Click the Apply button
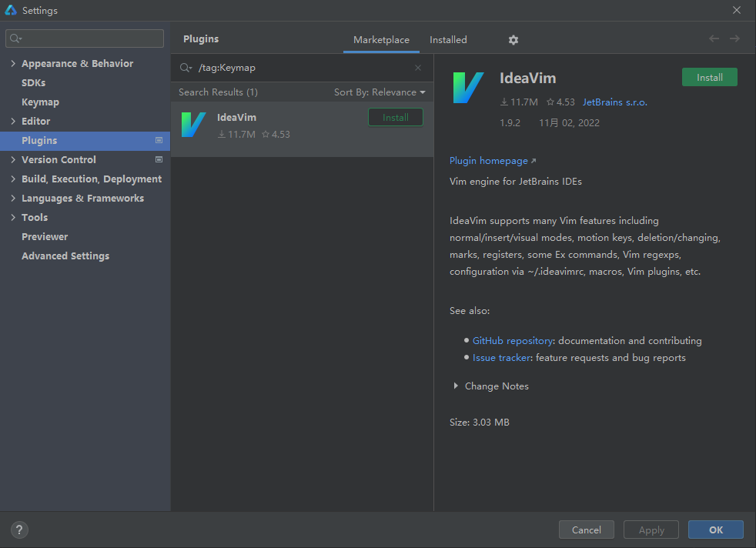 [x=651, y=530]
